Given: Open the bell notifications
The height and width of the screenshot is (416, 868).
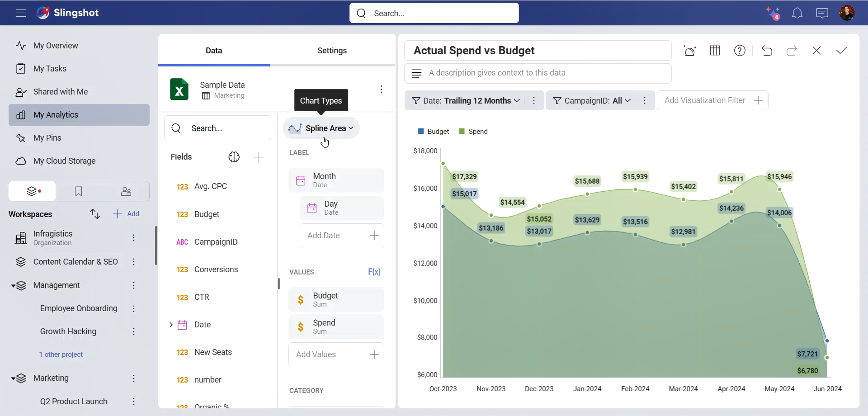Looking at the screenshot, I should (x=797, y=13).
